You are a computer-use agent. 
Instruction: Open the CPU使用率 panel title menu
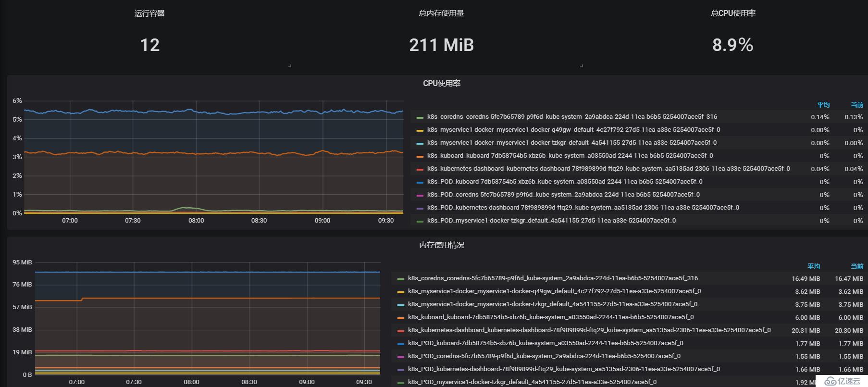click(442, 83)
